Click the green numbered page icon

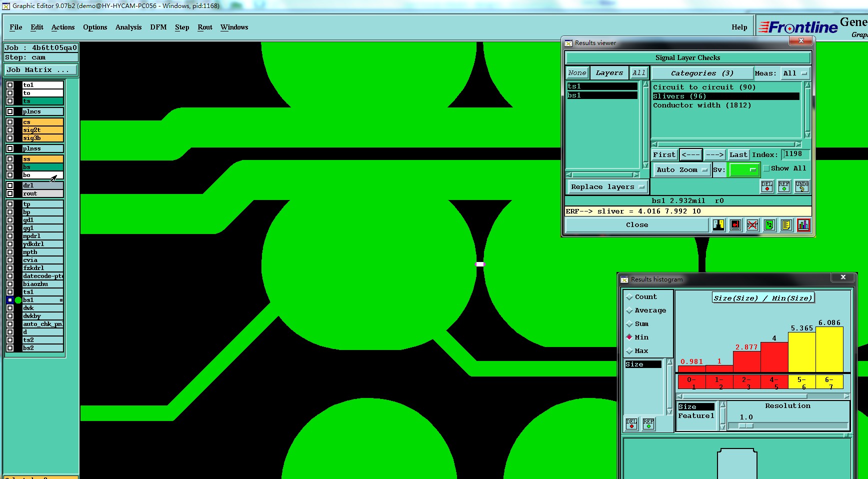tap(769, 225)
